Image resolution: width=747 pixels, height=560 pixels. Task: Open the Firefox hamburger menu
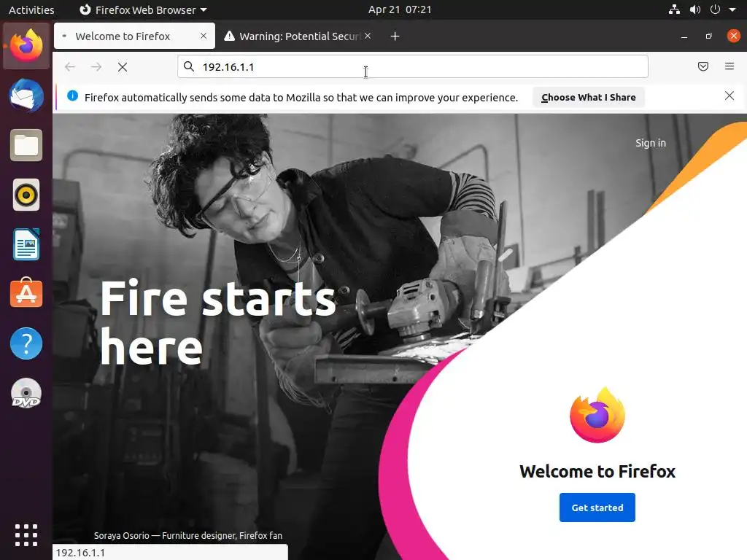pos(729,66)
